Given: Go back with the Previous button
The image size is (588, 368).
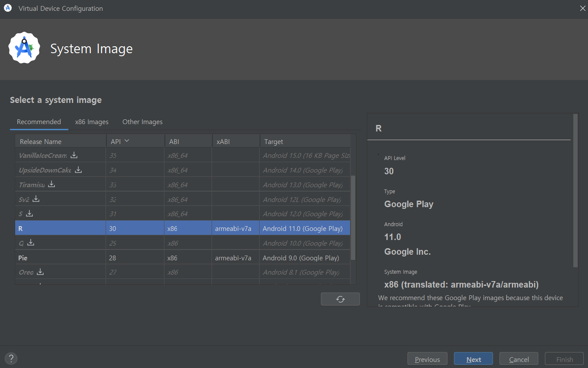Looking at the screenshot, I should (x=427, y=359).
